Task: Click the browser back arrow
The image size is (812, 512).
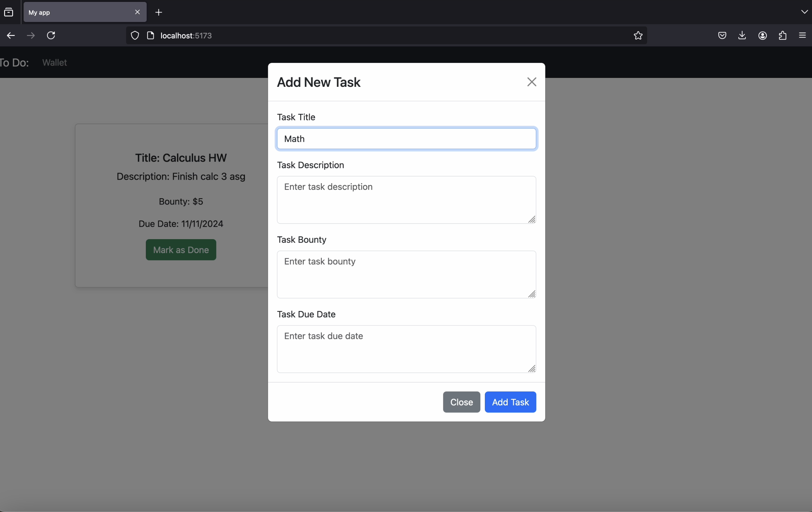Action: pos(11,35)
